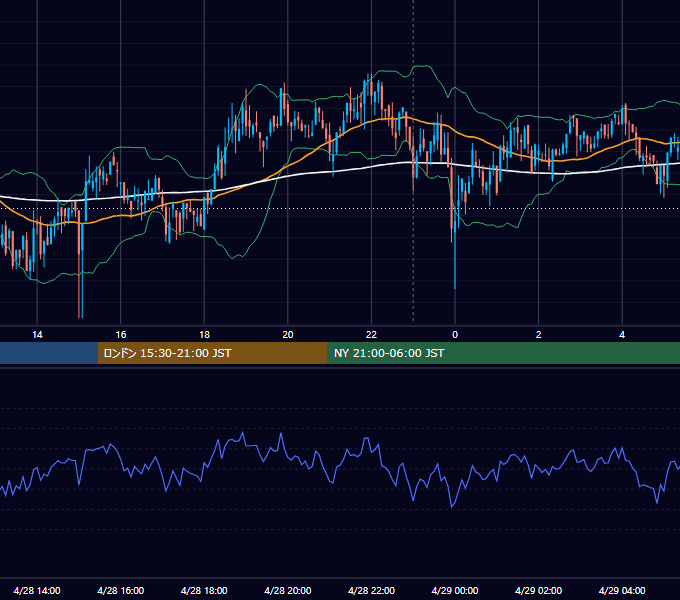Select the 4/29 00:00 date label
Viewport: 680px width, 600px height.
coord(455,590)
